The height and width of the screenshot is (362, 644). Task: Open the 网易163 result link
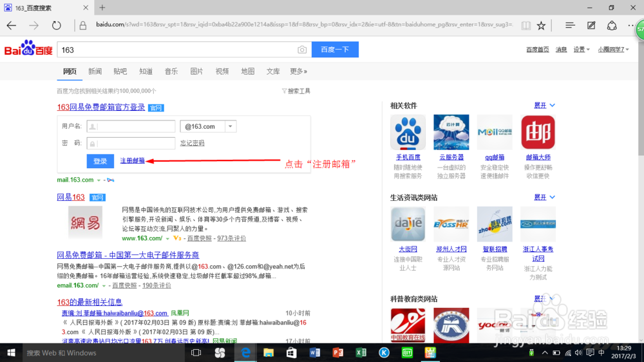tap(71, 197)
